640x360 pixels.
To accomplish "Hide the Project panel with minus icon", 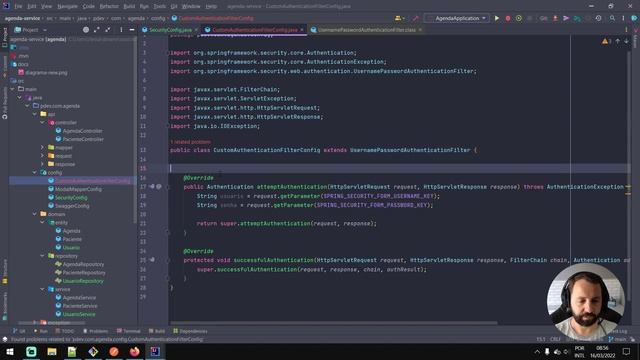I will click(x=132, y=30).
